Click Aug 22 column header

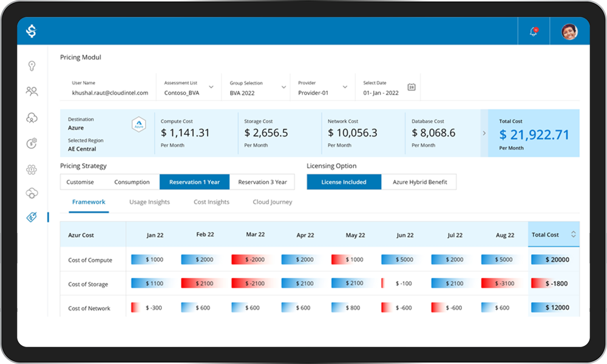[x=505, y=235]
